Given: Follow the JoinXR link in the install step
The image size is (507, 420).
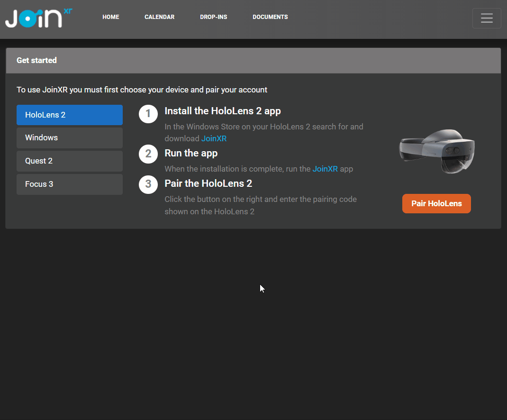Looking at the screenshot, I should pyautogui.click(x=214, y=139).
